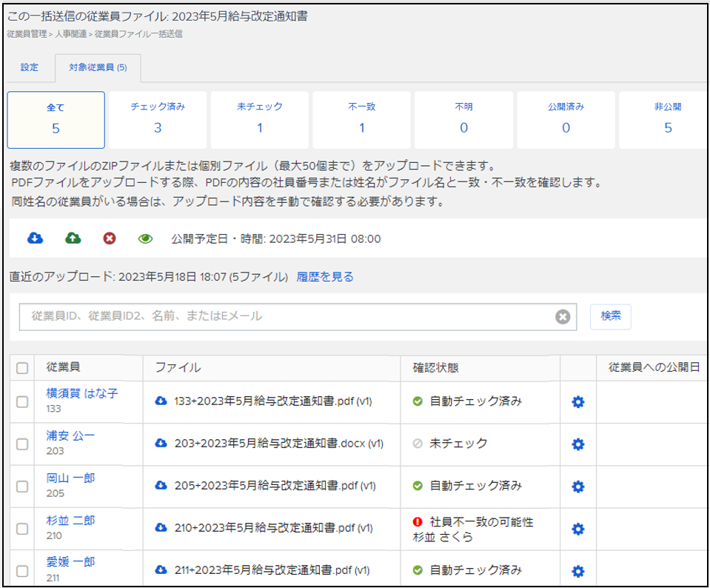The height and width of the screenshot is (588, 710).
Task: Check the box for 愛媛 一郎
Action: (x=22, y=571)
